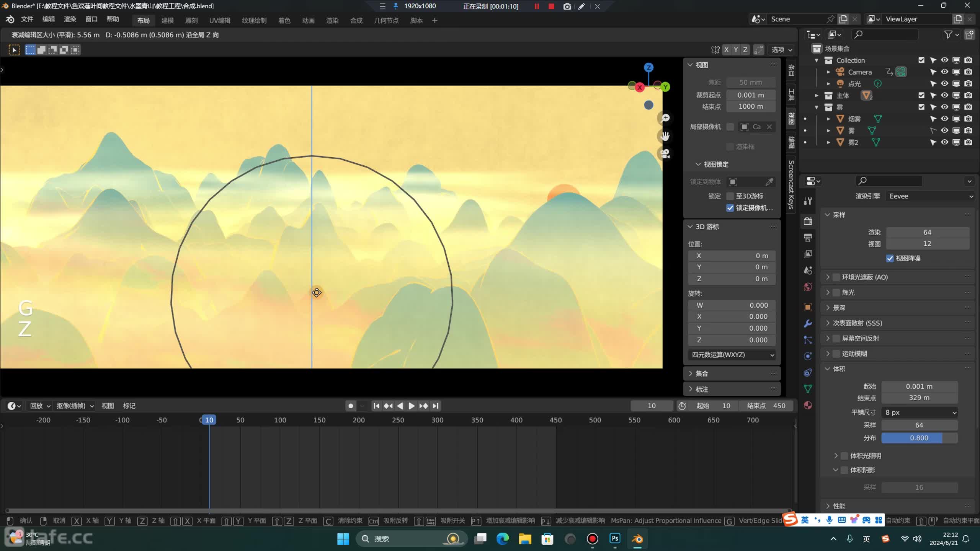Open the 文件 menu

[27, 19]
